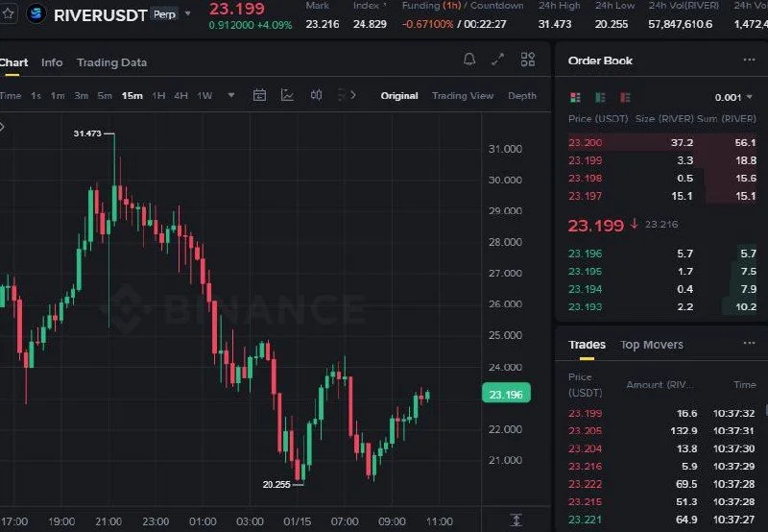Set chart interval to 1W
This screenshot has height=532, width=768.
tap(204, 96)
